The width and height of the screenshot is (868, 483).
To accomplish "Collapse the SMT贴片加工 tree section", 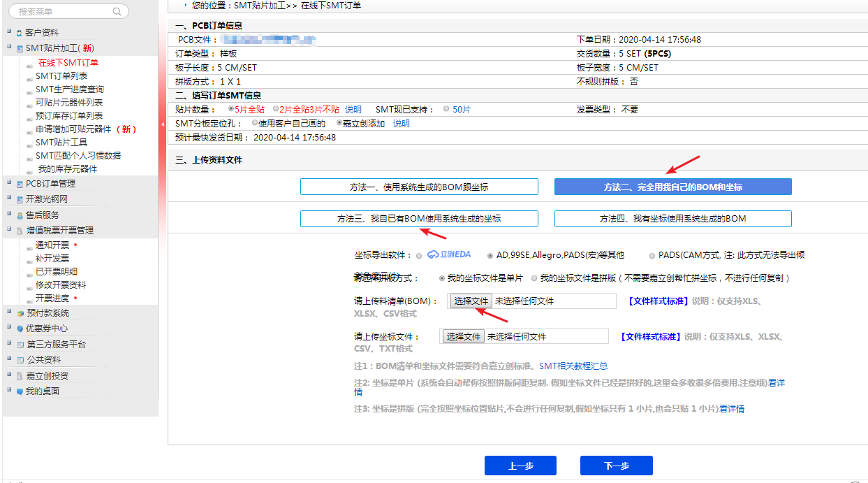I will (x=9, y=48).
